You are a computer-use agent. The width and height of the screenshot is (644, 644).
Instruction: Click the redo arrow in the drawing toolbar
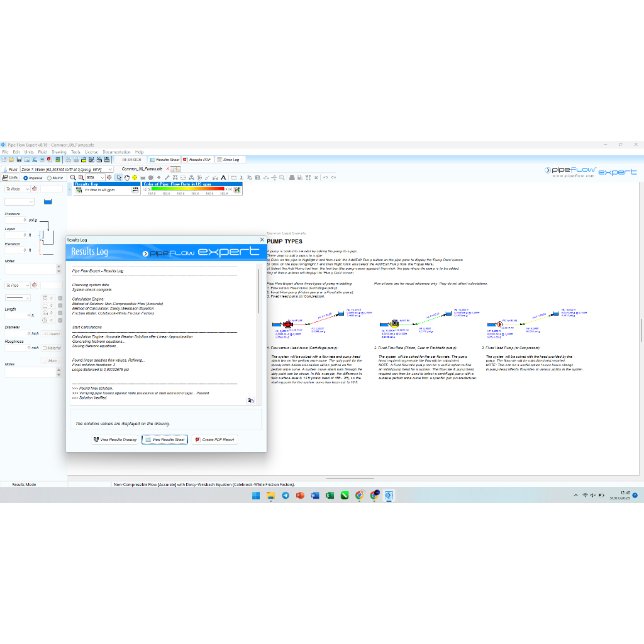333,178
